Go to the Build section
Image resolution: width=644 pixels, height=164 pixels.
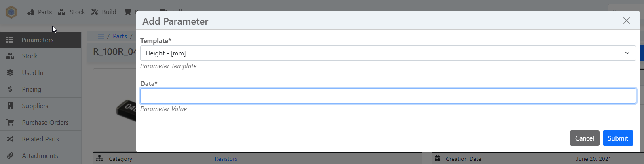click(104, 12)
